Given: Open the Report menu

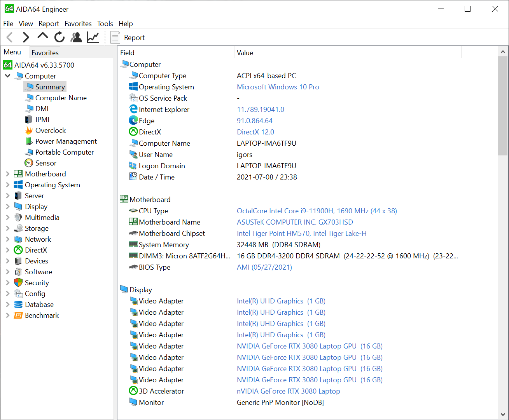Looking at the screenshot, I should pyautogui.click(x=49, y=24).
